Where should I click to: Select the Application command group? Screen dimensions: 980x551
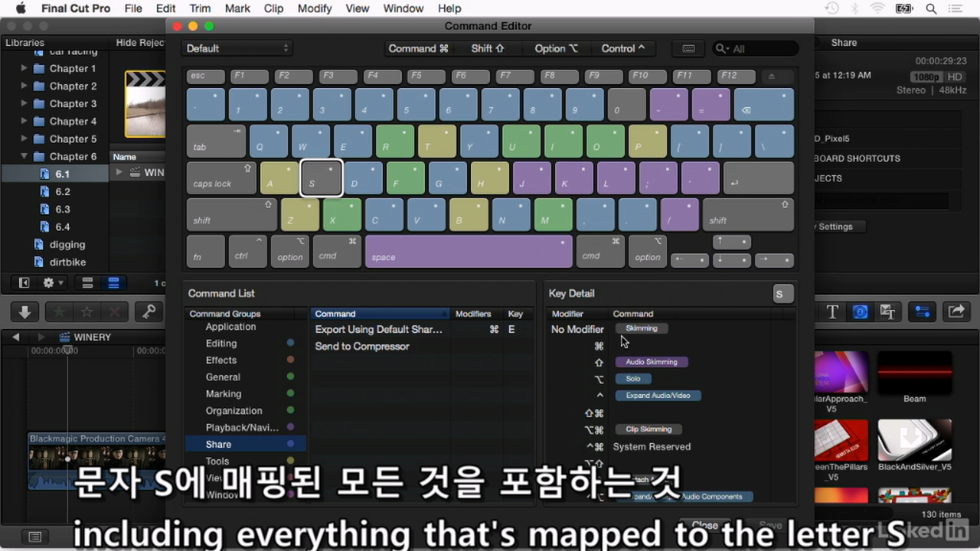click(x=230, y=327)
